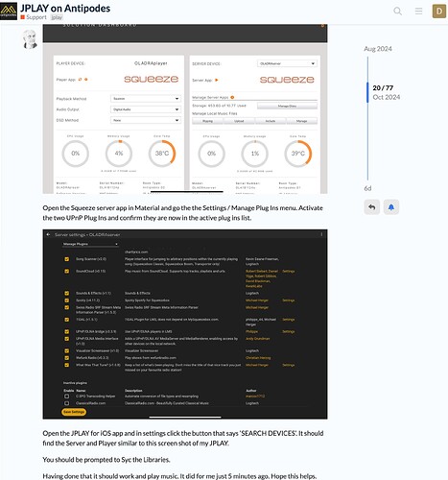
Task: Open the forum search magnifier icon
Action: click(x=397, y=12)
